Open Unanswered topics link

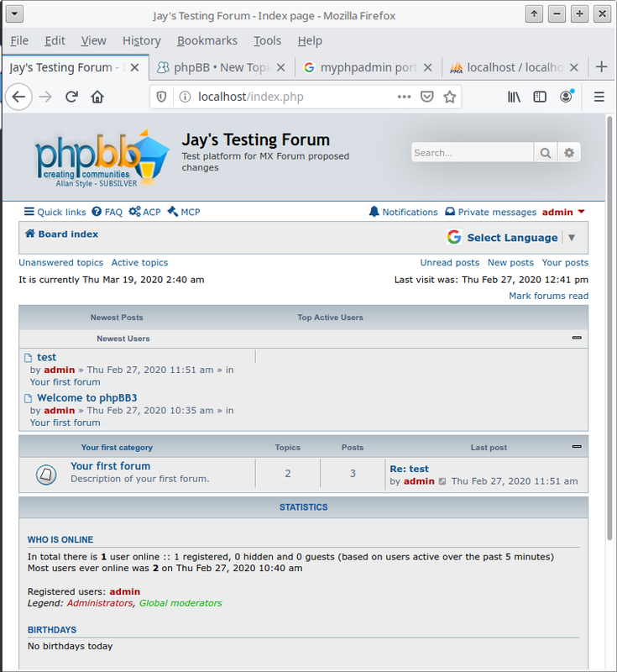click(60, 262)
